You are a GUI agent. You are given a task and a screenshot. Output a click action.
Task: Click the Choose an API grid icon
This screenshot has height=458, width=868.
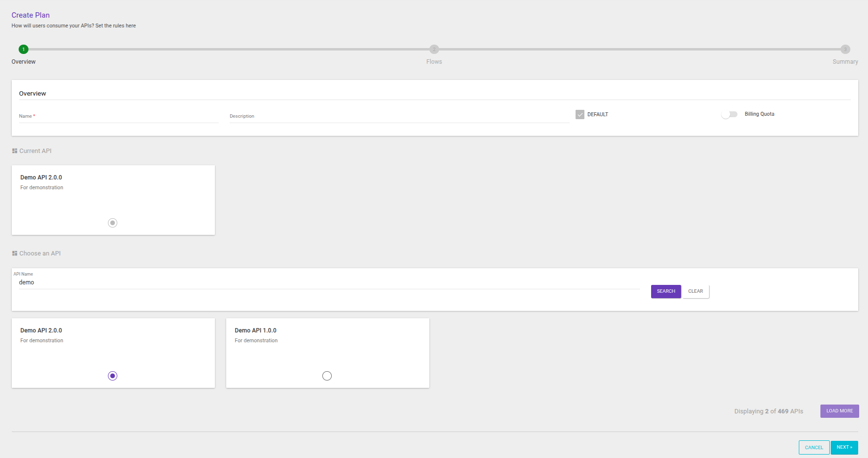click(15, 254)
